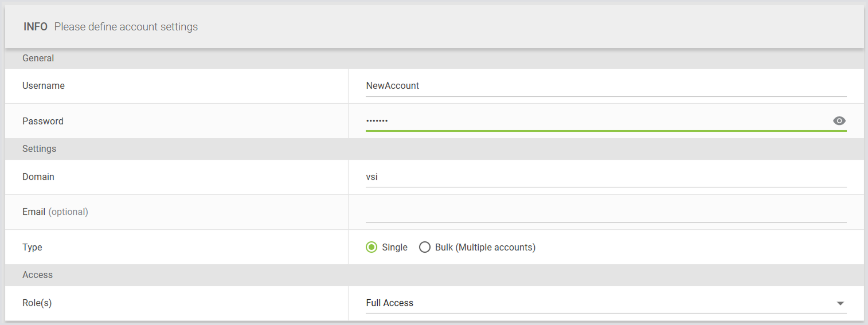
Task: Expand the Role(s) dropdown arrow
Action: (840, 303)
